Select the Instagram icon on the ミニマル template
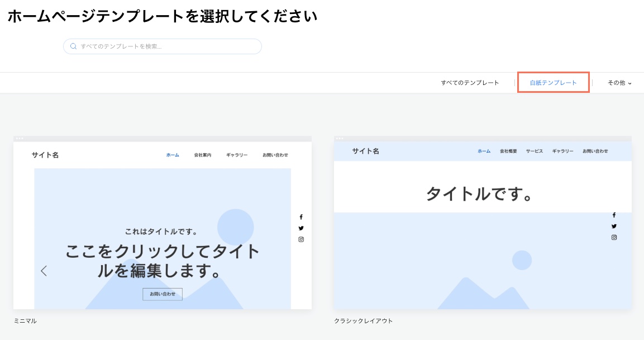This screenshot has height=340, width=644. tap(301, 239)
